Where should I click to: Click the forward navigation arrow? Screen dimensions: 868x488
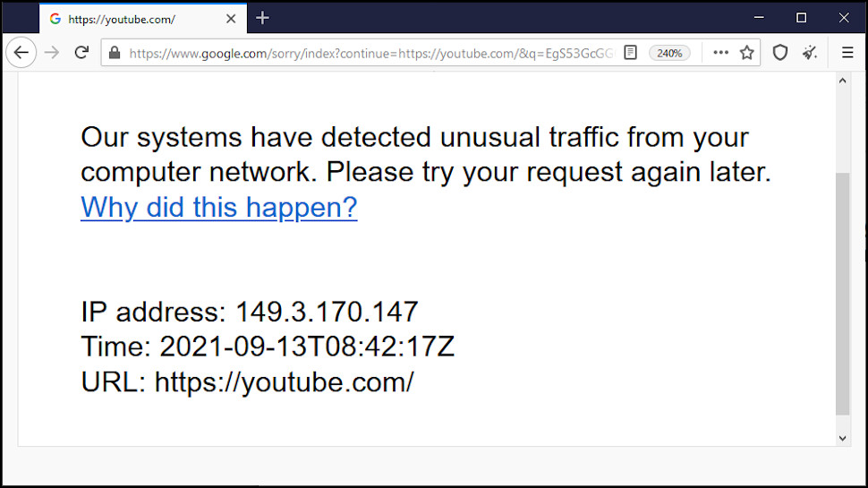52,53
